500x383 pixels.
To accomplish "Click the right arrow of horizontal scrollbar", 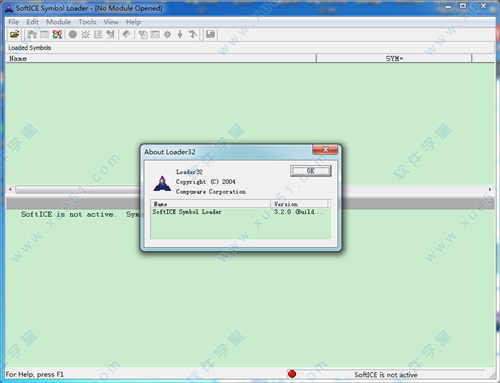I will tap(490, 189).
